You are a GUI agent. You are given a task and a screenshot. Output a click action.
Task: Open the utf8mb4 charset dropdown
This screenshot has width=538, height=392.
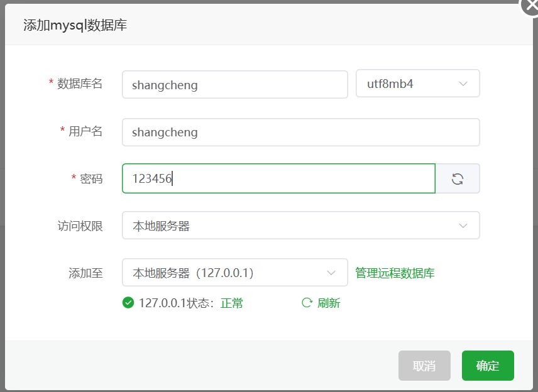click(417, 84)
